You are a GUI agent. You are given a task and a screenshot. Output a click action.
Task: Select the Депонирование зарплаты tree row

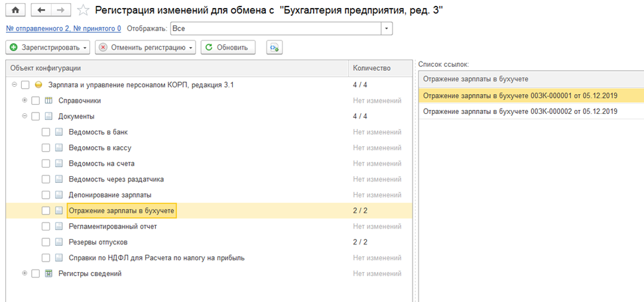tap(209, 195)
